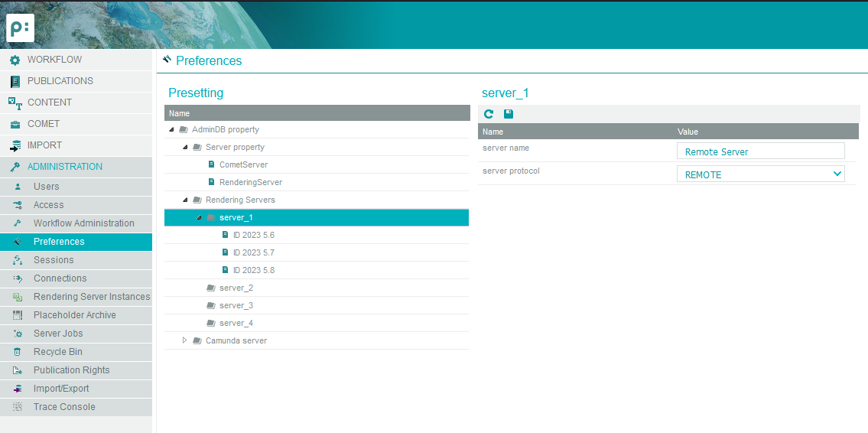Open the Trace Console link
The width and height of the screenshot is (868, 433).
point(64,407)
